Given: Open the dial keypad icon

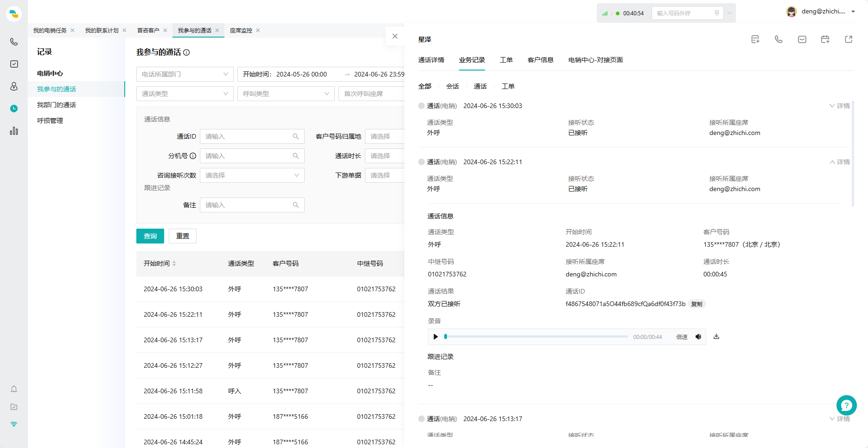Looking at the screenshot, I should pyautogui.click(x=717, y=13).
